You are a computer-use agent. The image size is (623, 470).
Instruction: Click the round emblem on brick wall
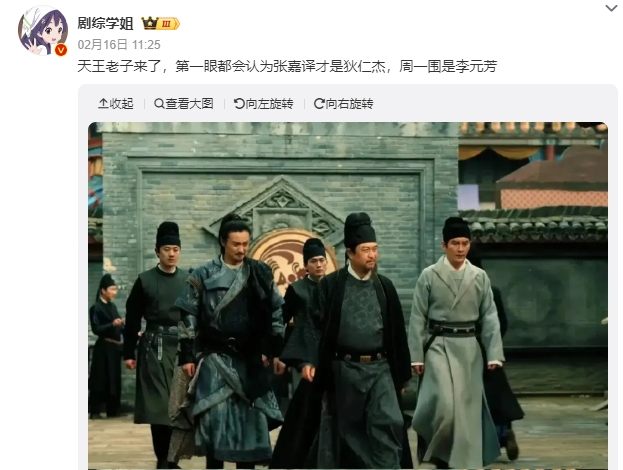[292, 258]
